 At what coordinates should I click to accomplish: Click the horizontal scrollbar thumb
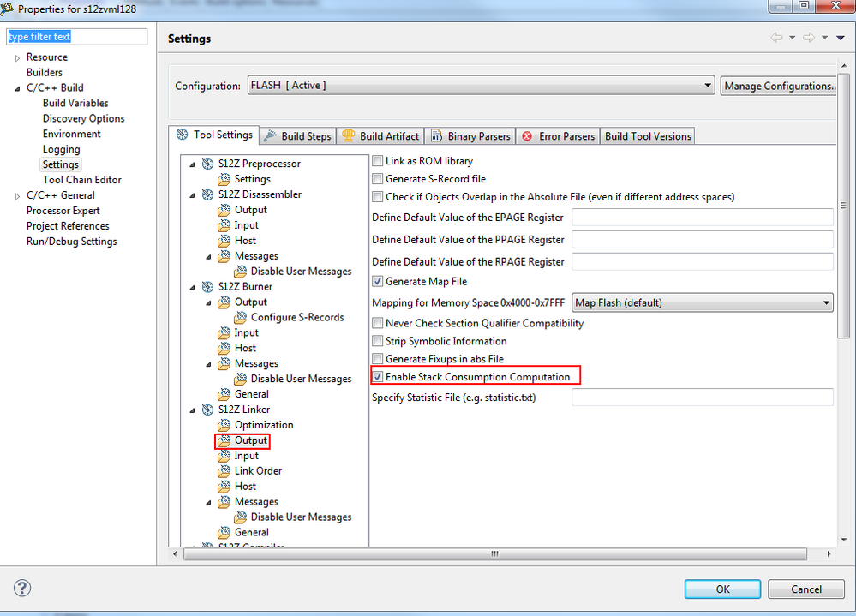tap(494, 553)
